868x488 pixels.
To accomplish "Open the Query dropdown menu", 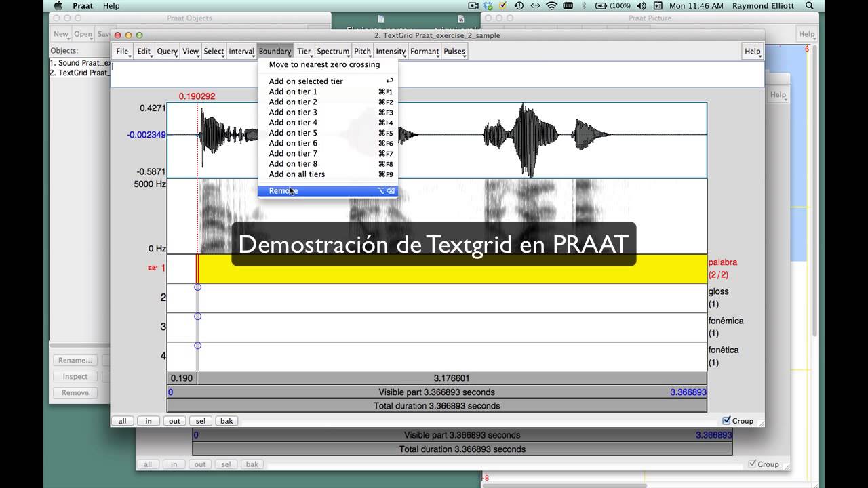I will coord(167,51).
